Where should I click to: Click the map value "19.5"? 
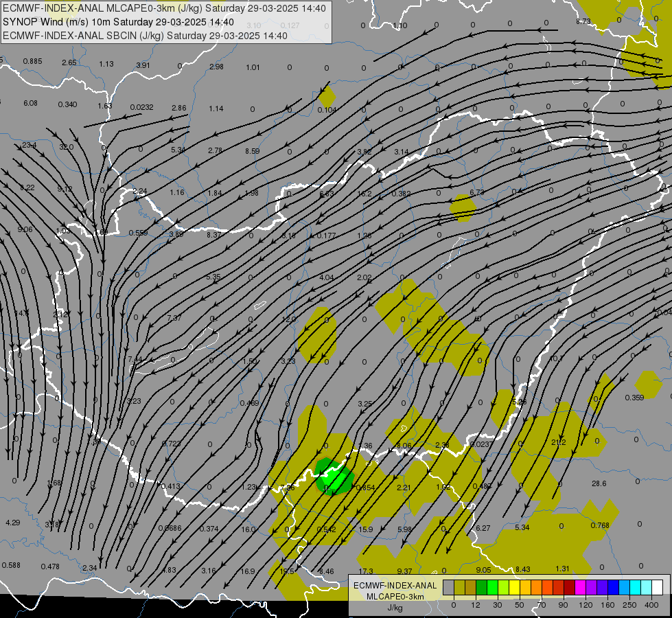pos(287,571)
